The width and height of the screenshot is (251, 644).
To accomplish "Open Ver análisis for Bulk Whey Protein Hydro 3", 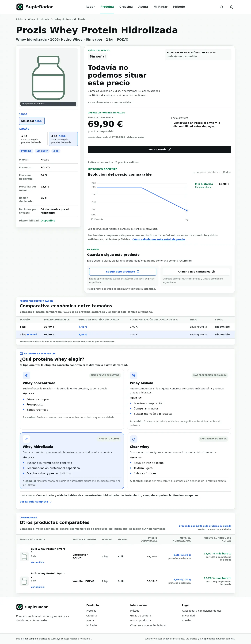I will [x=37, y=562].
